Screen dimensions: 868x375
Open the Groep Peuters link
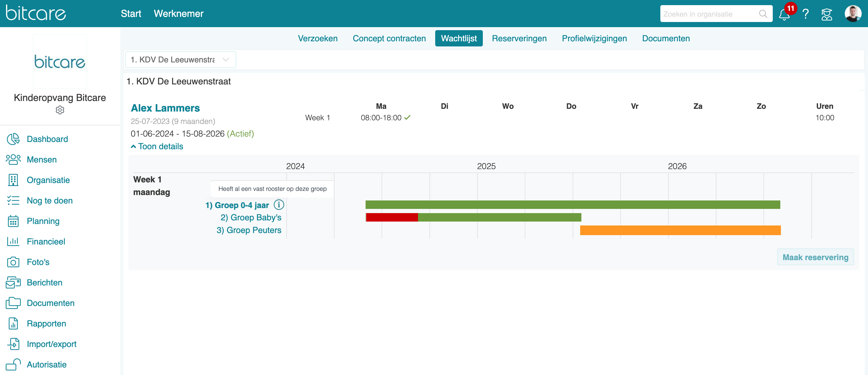pyautogui.click(x=249, y=230)
